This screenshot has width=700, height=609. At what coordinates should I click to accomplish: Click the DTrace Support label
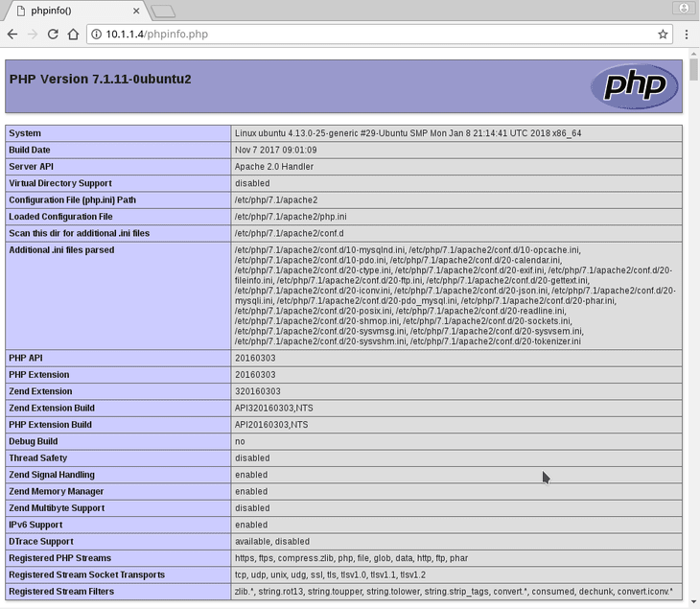41,541
